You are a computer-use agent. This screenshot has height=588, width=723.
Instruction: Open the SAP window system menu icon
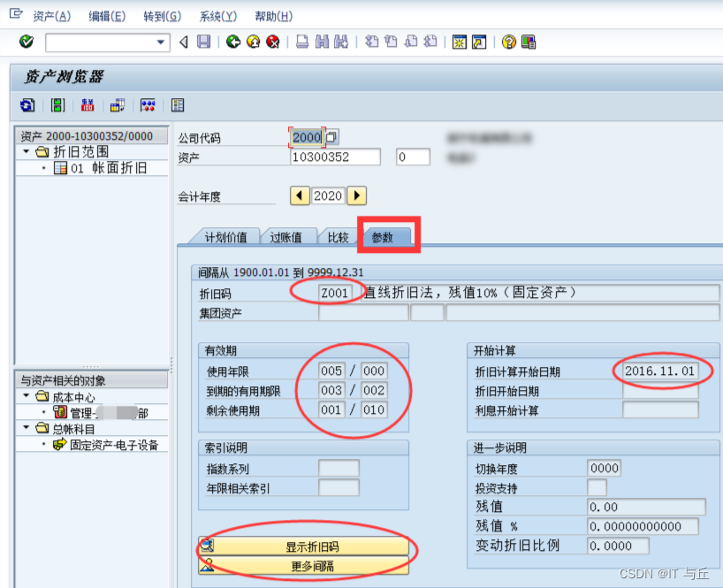tap(16, 14)
